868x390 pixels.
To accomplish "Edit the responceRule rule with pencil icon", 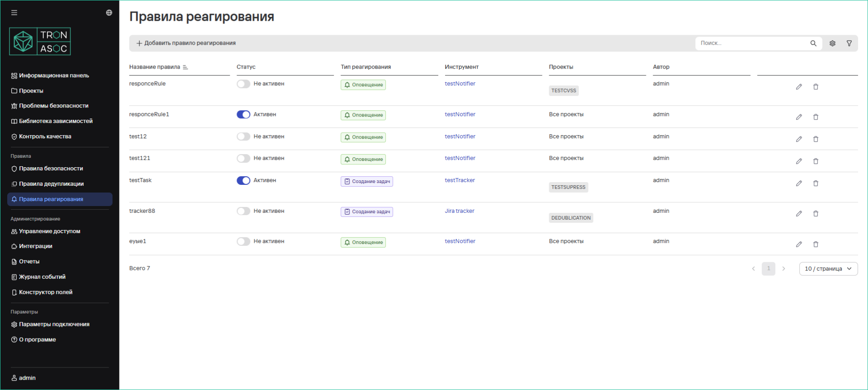I will pos(799,87).
